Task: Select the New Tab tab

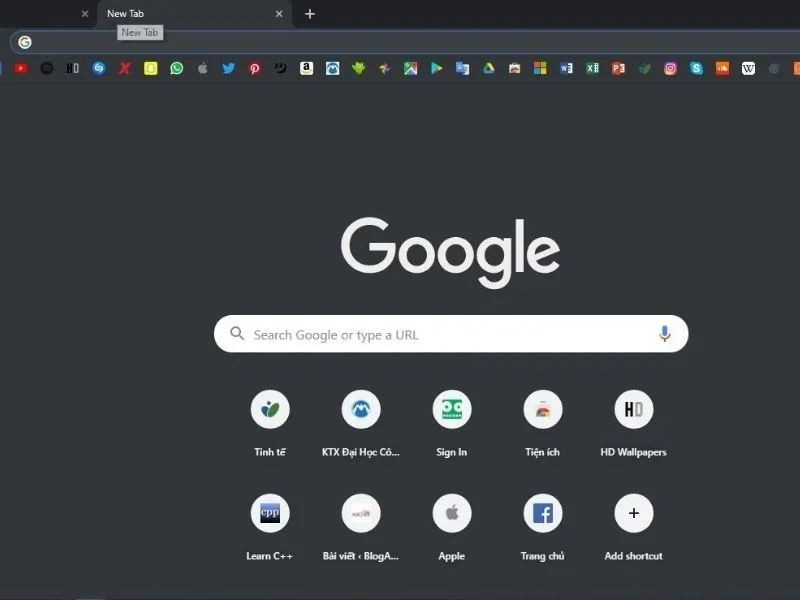Action: coord(194,14)
